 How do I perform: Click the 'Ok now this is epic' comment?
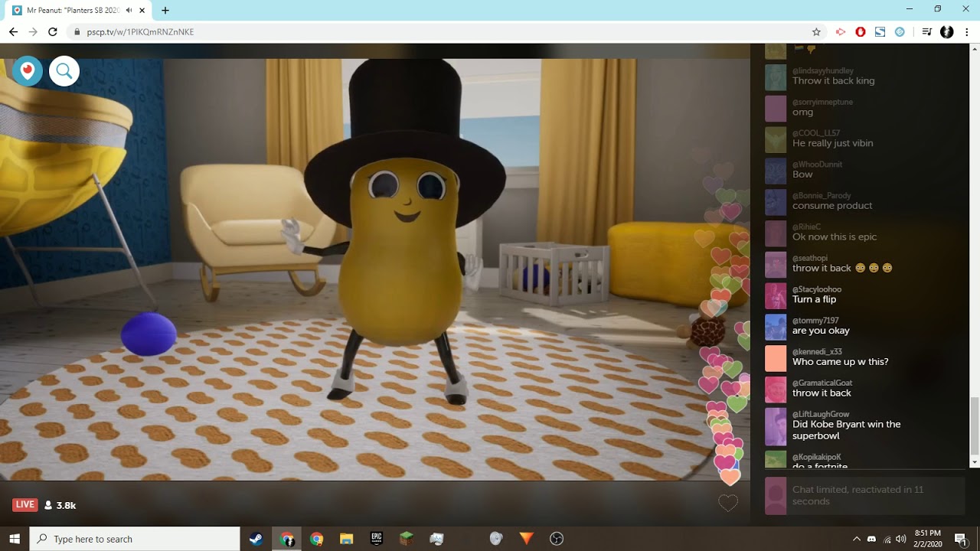point(835,237)
